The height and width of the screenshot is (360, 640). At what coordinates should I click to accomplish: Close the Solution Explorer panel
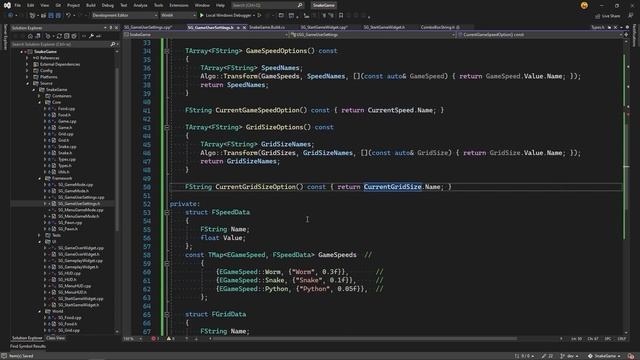tap(116, 28)
